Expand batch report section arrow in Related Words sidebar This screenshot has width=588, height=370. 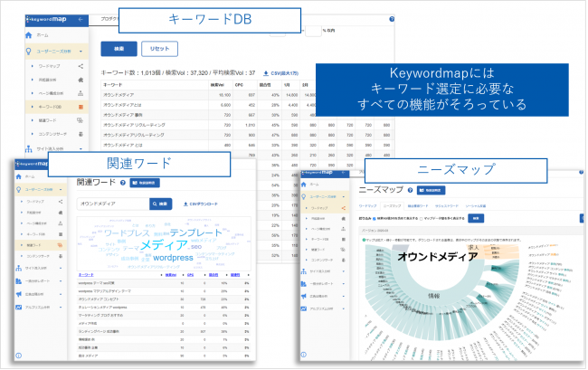pyautogui.click(x=61, y=281)
